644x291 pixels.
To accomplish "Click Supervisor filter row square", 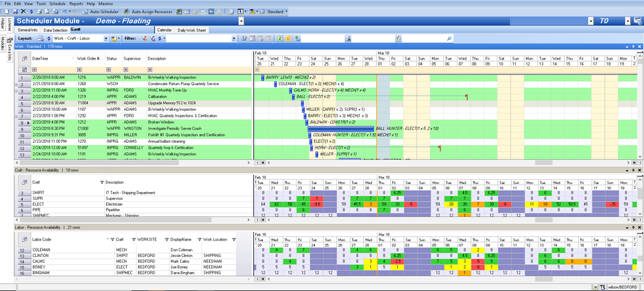I will (x=126, y=70).
